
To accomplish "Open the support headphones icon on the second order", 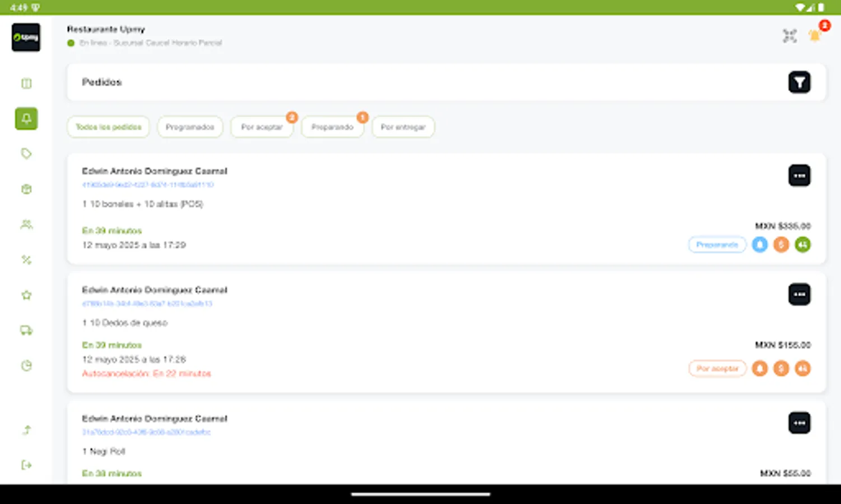I will click(x=802, y=368).
